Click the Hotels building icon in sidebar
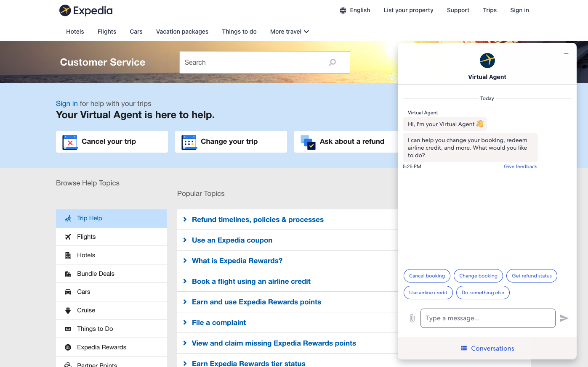Viewport: 588px width, 367px height. tap(68, 255)
